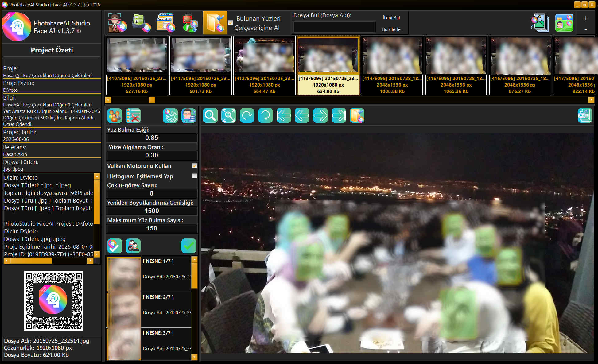The height and width of the screenshot is (364, 598).
Task: Click the green checkmark apply button
Action: 188,246
